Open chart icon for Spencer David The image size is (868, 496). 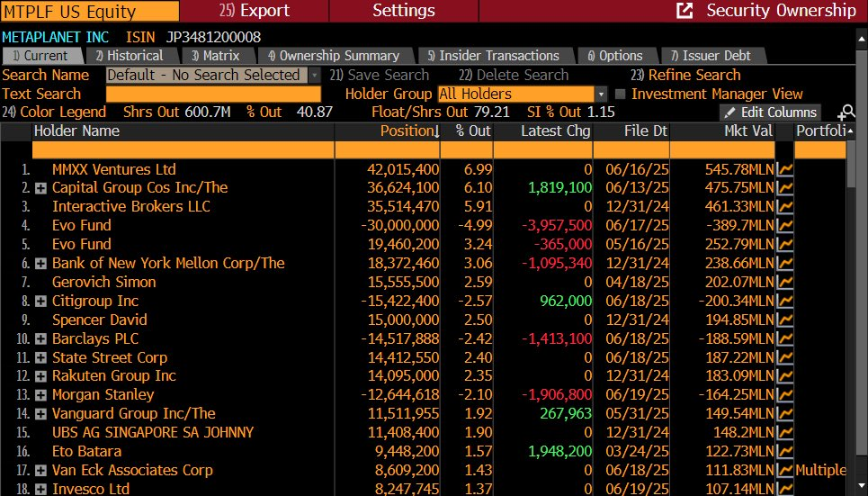click(784, 320)
